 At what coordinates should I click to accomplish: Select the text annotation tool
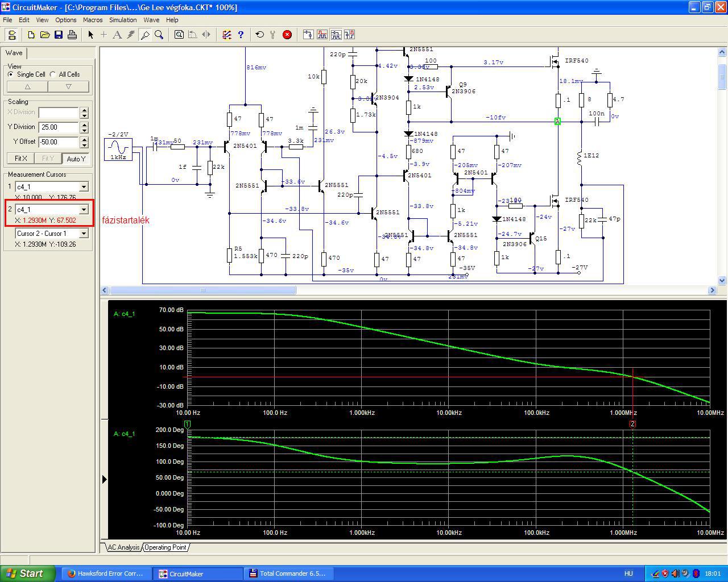click(x=117, y=35)
